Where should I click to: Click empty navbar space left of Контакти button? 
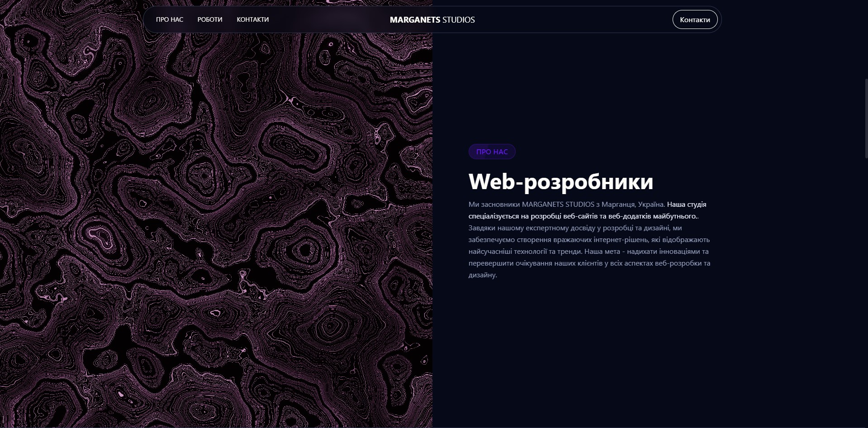coord(588,19)
